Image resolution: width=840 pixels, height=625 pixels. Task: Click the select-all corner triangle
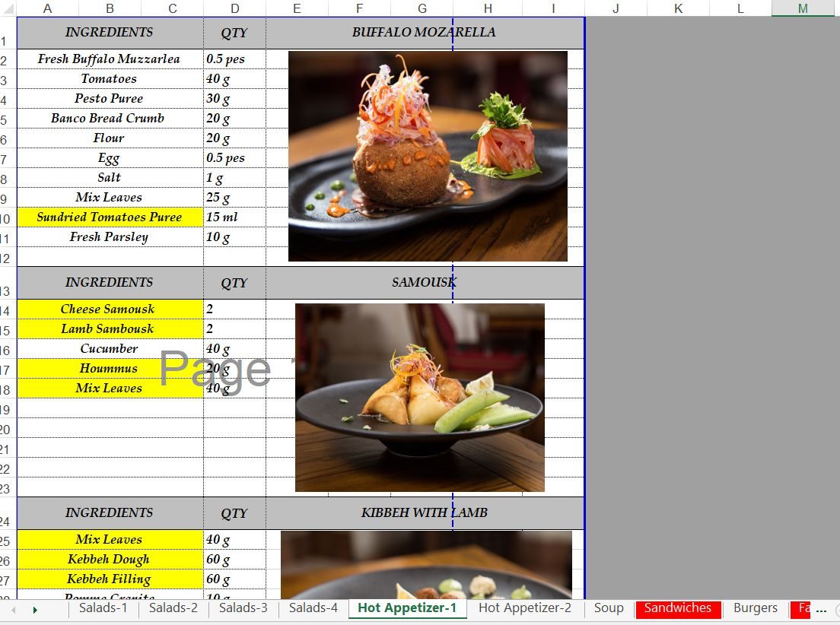(x=8, y=9)
